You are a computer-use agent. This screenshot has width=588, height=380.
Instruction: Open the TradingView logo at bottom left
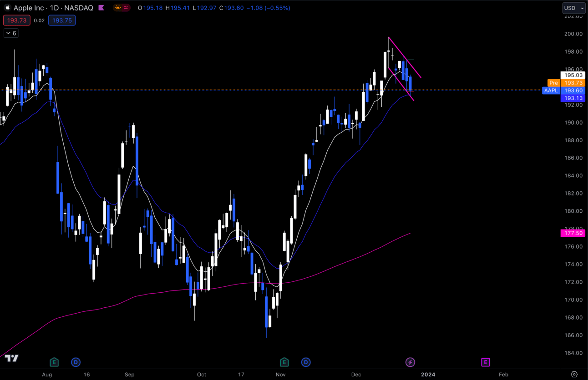[11, 358]
